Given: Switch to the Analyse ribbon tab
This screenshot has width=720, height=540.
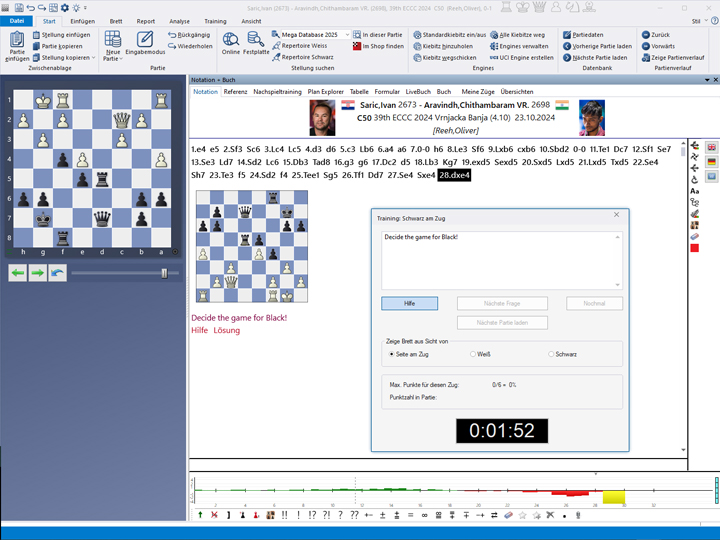Looking at the screenshot, I should [179, 20].
